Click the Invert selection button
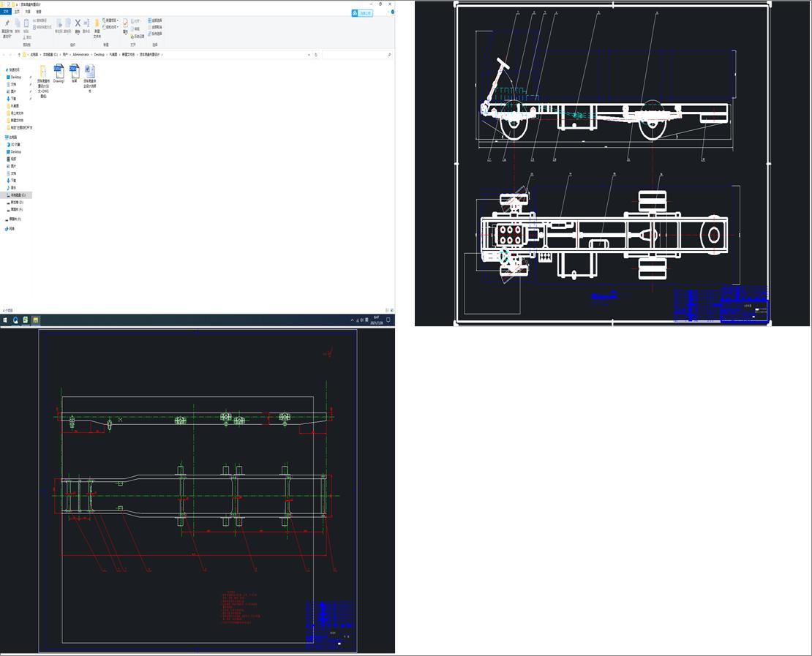Image resolution: width=812 pixels, height=656 pixels. tap(155, 34)
